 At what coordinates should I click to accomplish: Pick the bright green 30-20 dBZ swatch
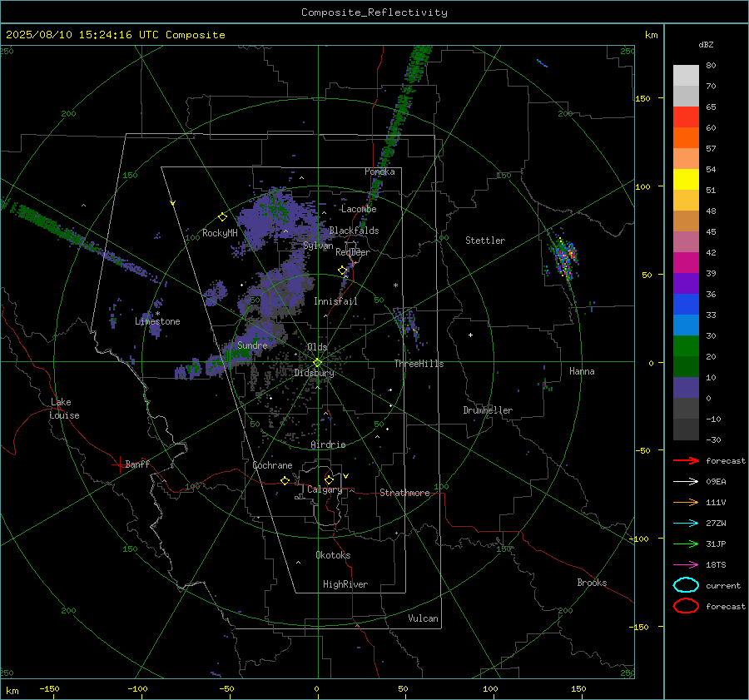(686, 346)
